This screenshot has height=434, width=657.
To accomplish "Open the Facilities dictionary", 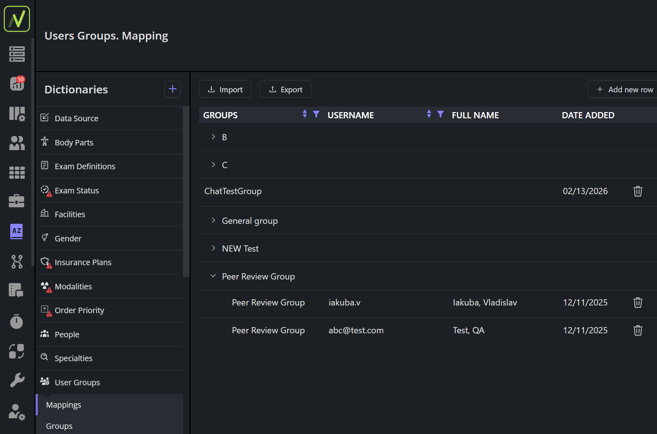I will (110, 214).
